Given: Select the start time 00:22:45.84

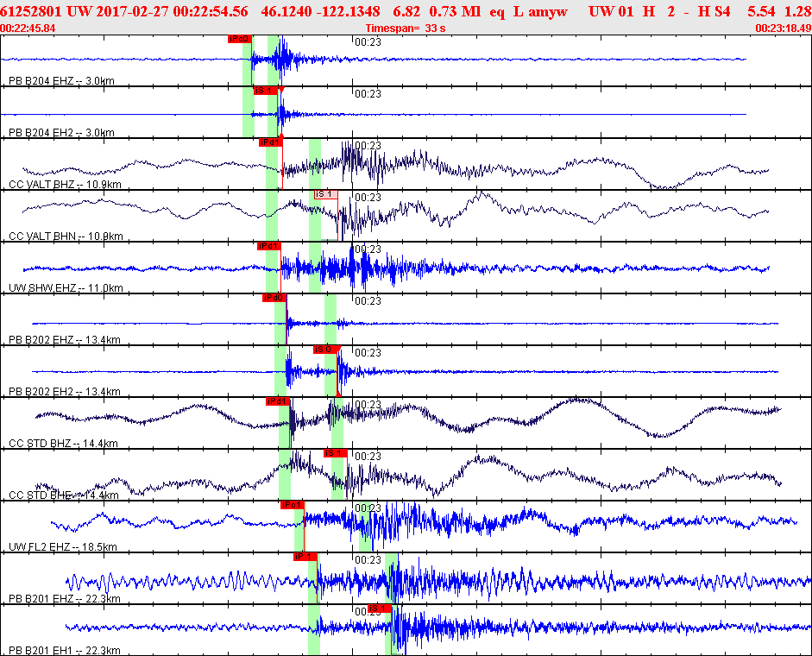Looking at the screenshot, I should tap(28, 28).
